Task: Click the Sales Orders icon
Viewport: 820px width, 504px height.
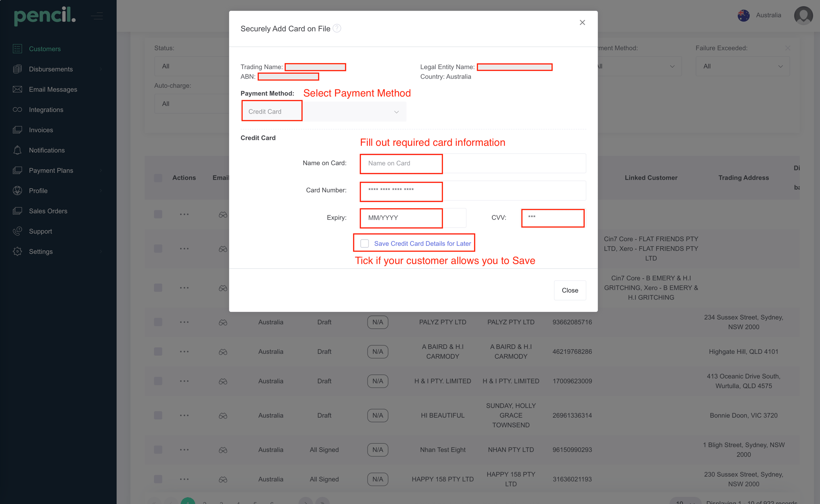Action: click(17, 211)
